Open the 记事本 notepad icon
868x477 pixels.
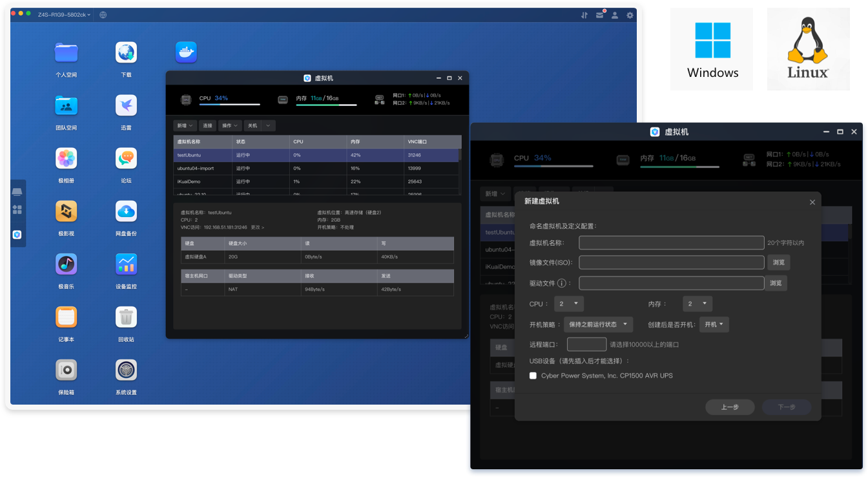66,317
